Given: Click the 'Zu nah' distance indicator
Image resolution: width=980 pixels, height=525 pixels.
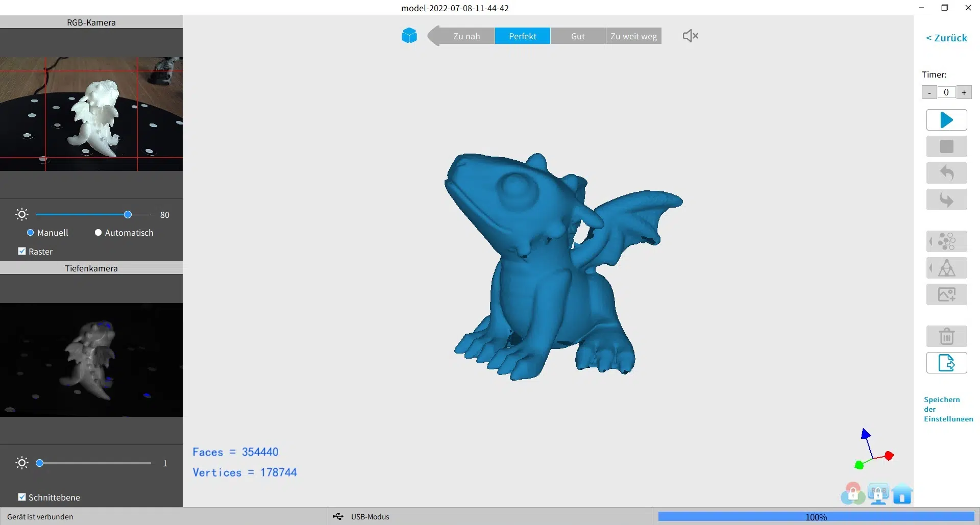Looking at the screenshot, I should click(x=466, y=36).
